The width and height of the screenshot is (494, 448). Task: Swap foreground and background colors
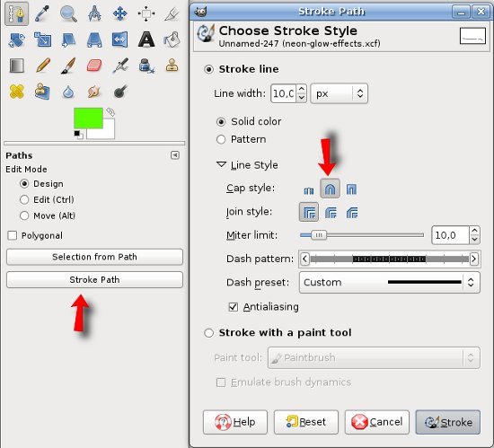click(x=110, y=111)
